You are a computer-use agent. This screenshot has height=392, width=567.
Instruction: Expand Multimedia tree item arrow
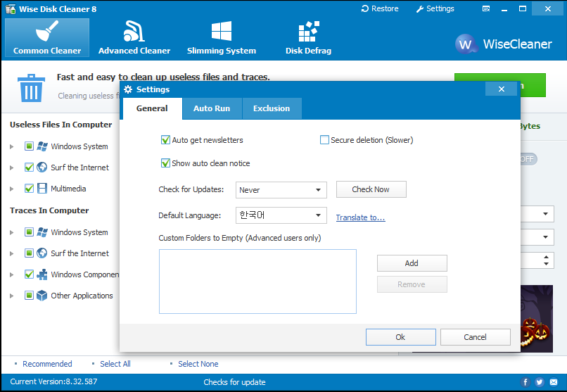(11, 189)
